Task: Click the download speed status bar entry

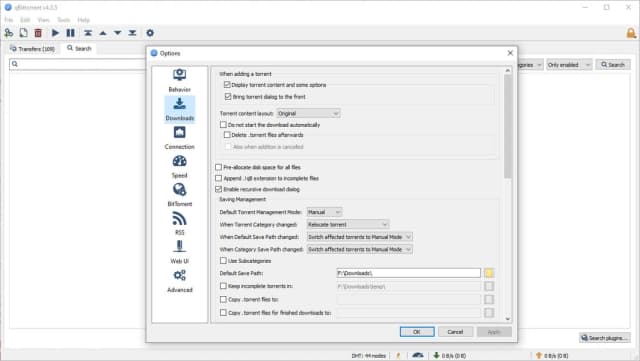Action: [x=449, y=355]
